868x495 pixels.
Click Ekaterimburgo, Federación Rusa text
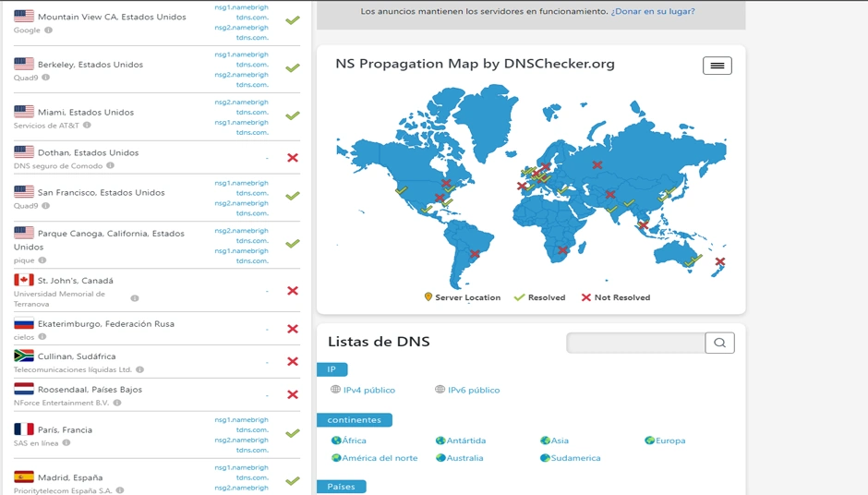coord(106,324)
